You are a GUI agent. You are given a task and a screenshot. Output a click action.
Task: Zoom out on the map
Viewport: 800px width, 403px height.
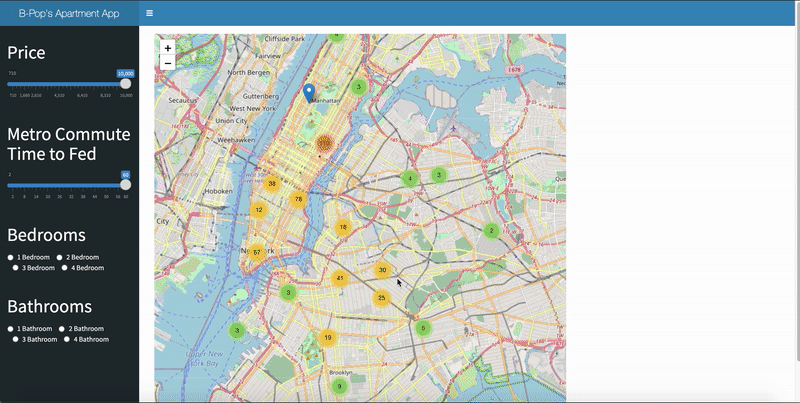click(x=167, y=63)
